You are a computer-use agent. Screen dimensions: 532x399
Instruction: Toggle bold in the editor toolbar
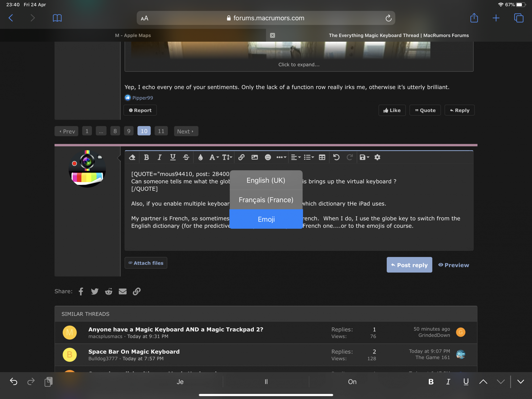click(146, 157)
